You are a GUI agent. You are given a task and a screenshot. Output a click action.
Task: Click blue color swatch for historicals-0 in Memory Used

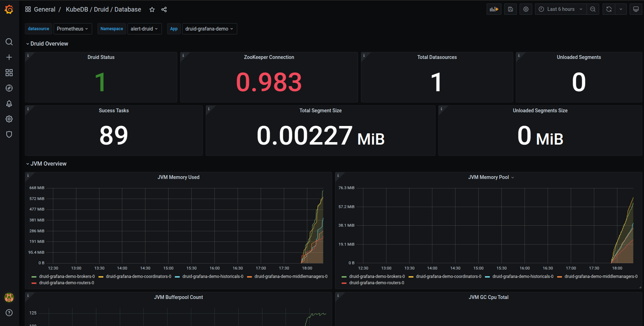click(177, 277)
